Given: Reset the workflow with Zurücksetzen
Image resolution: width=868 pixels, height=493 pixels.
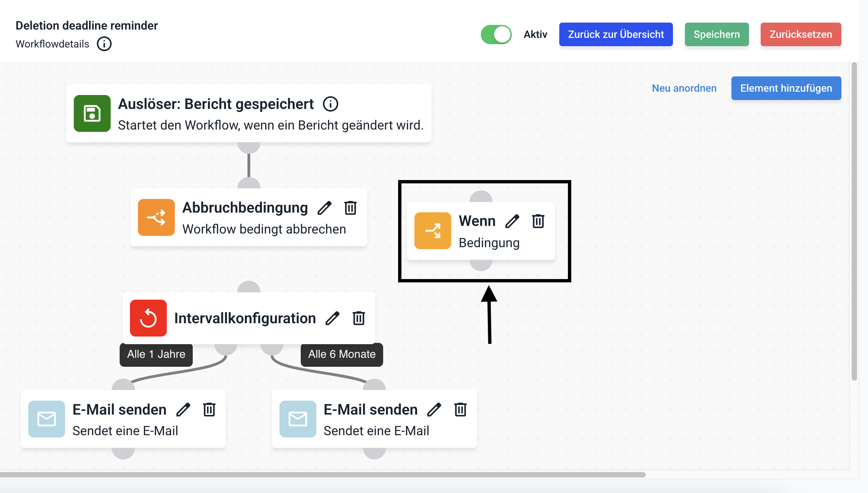Looking at the screenshot, I should [x=800, y=34].
